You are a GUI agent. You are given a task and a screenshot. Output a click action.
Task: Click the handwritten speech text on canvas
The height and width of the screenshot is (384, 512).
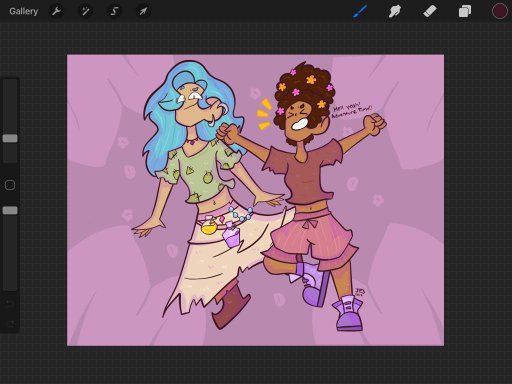(x=352, y=110)
